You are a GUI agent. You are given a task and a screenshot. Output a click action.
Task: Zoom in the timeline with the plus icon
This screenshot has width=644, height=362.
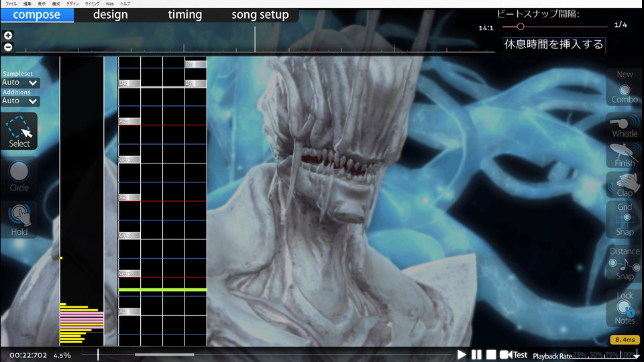8,36
